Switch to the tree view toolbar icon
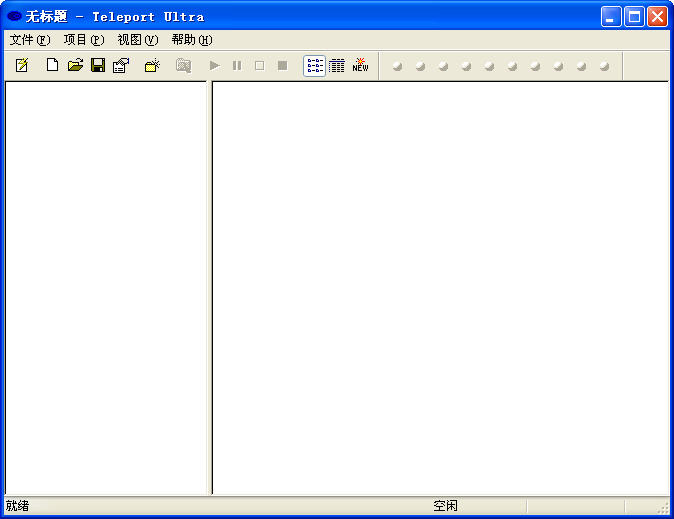This screenshot has width=674, height=519. coord(315,66)
